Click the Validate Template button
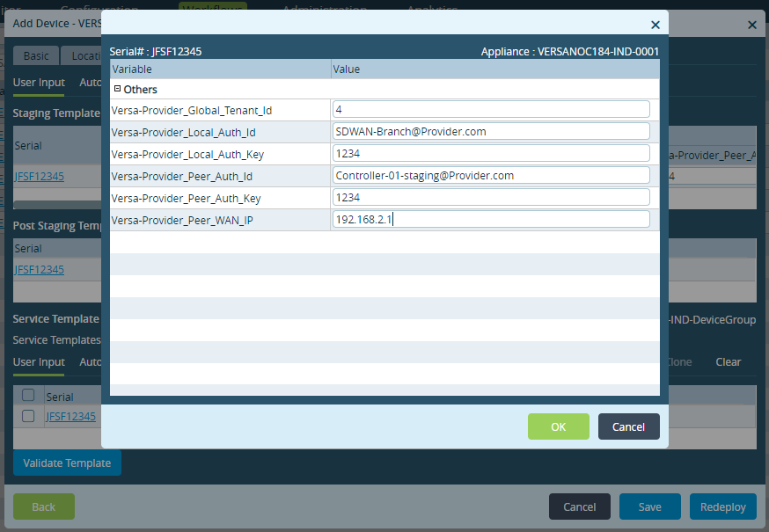The height and width of the screenshot is (532, 769). coord(67,463)
